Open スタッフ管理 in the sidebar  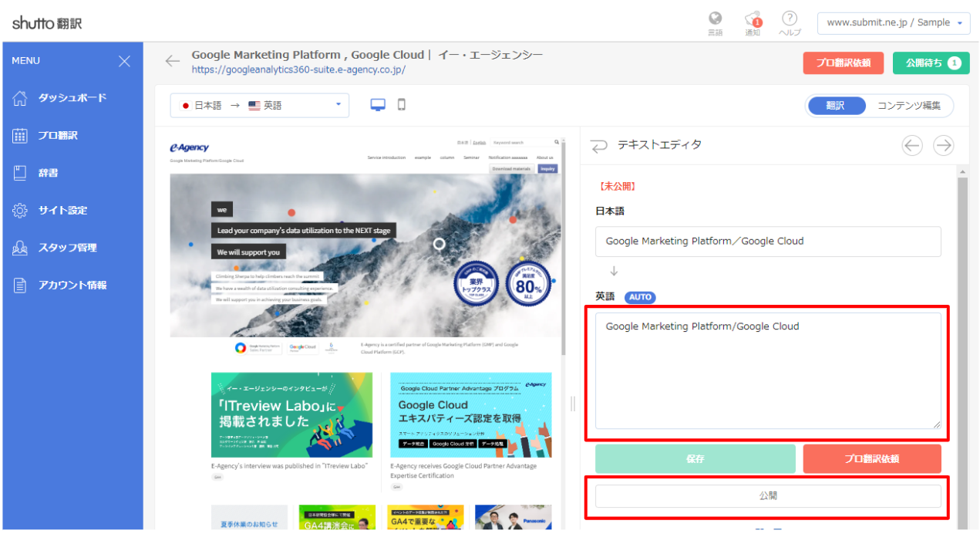56,248
